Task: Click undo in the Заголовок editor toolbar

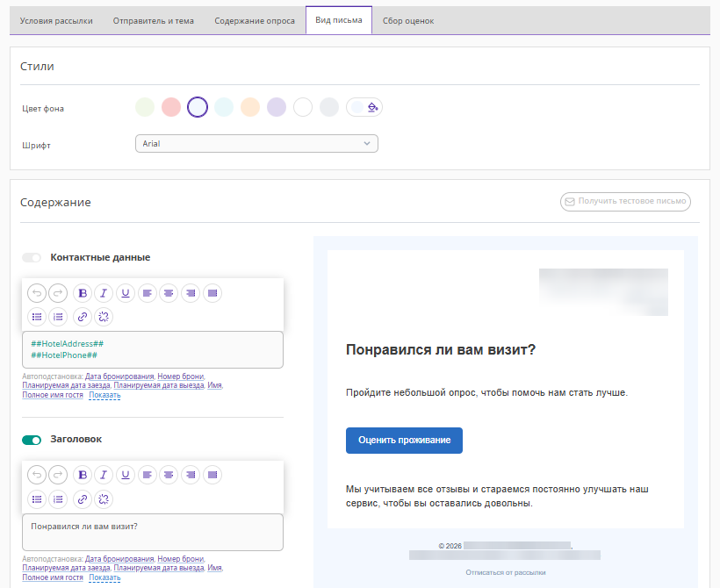Action: (37, 475)
